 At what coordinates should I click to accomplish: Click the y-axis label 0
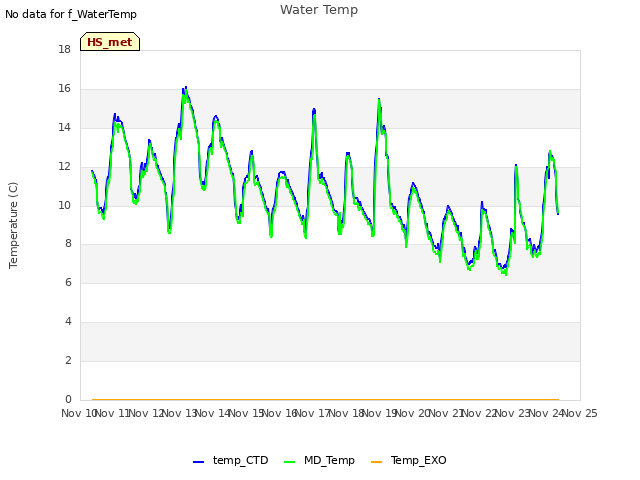[68, 399]
